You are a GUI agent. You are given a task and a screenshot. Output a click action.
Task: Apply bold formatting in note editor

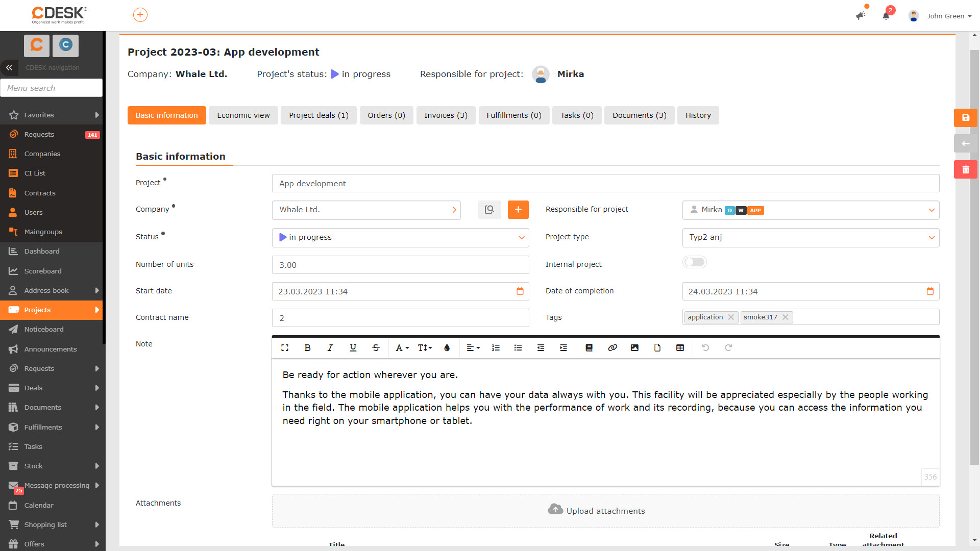[x=307, y=348]
